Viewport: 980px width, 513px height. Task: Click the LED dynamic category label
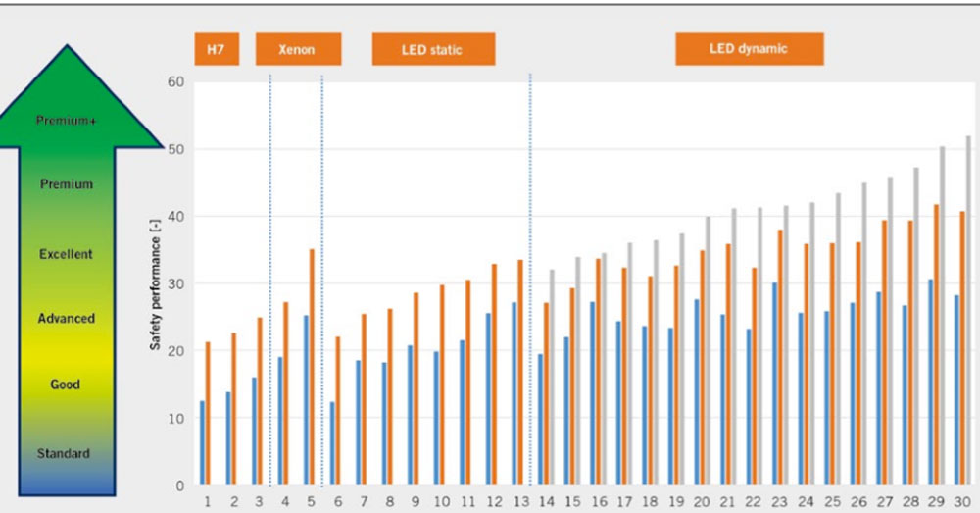click(x=750, y=49)
